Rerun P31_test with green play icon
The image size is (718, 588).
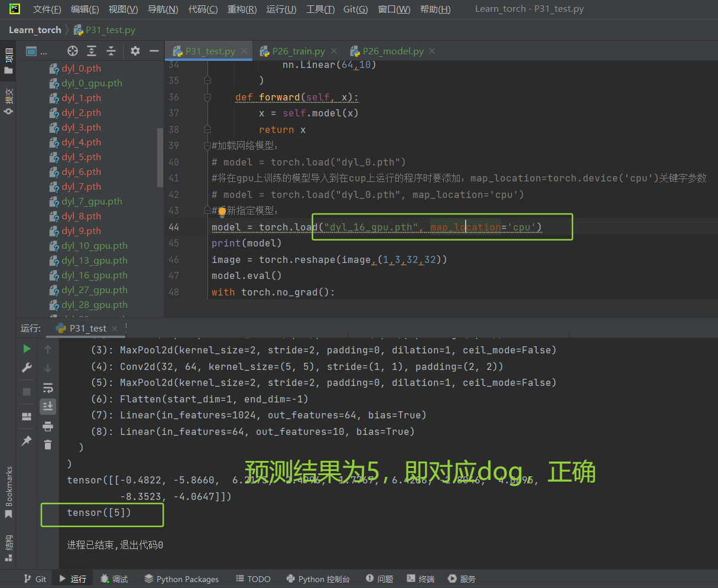[27, 349]
